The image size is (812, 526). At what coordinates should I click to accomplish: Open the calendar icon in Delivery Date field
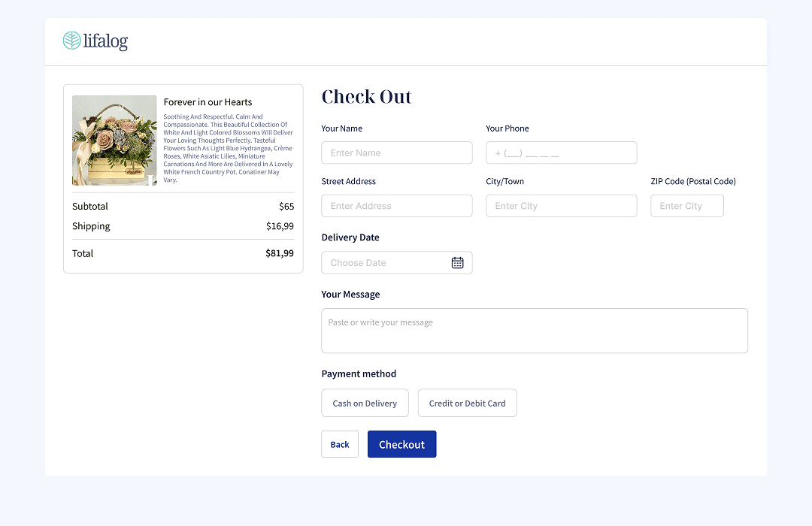457,262
